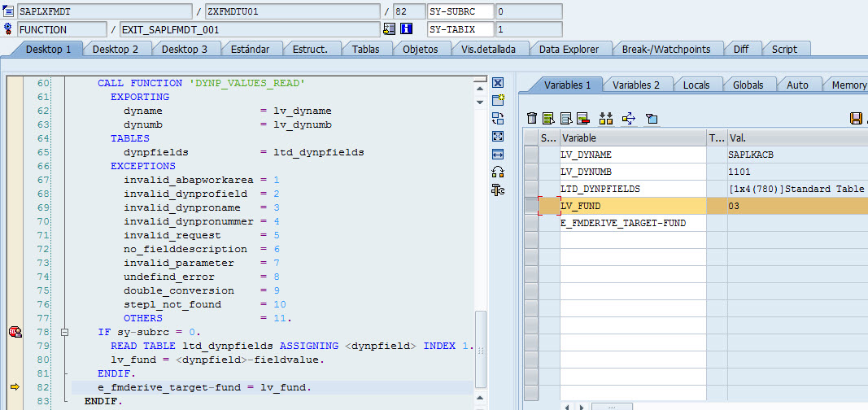
Task: Select the Desktop 1 tab
Action: point(48,50)
